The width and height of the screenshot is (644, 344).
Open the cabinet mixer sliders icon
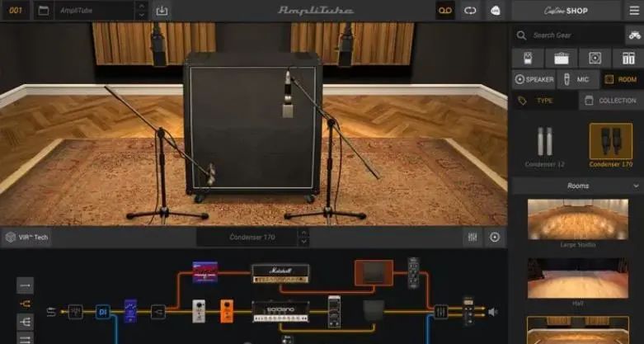[x=472, y=238]
